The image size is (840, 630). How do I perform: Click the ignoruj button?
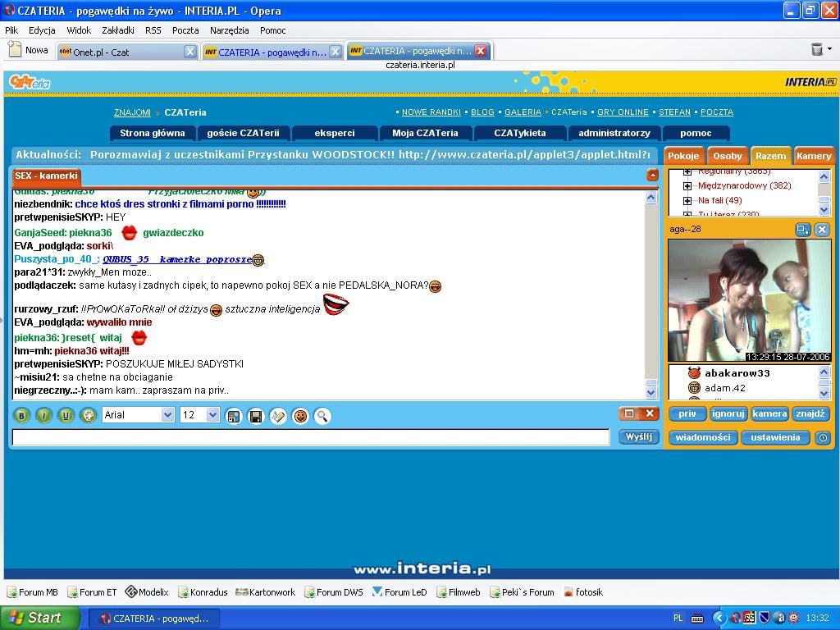coord(728,413)
